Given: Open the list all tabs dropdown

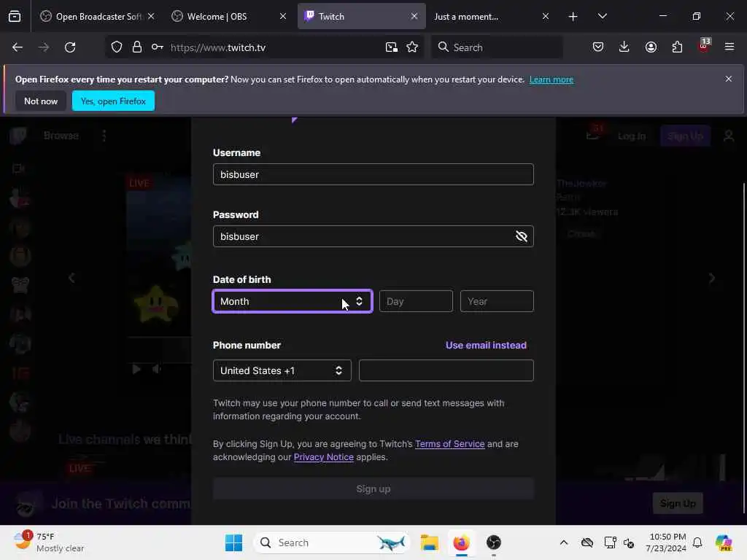Looking at the screenshot, I should tap(602, 16).
